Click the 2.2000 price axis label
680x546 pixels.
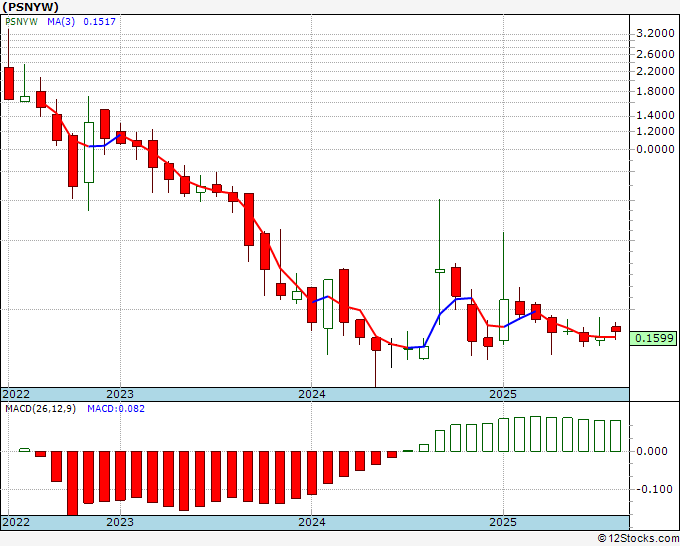(x=655, y=71)
